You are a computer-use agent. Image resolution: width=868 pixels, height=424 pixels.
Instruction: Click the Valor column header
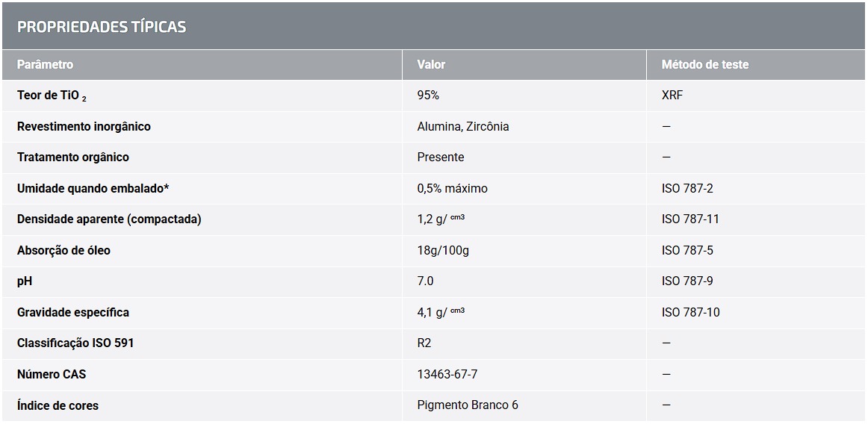pos(431,65)
